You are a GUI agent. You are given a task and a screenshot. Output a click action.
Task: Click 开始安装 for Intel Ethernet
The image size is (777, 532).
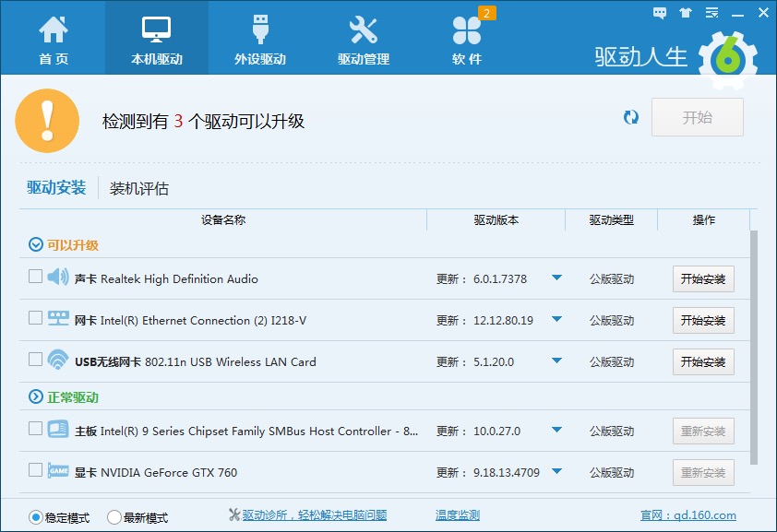703,321
